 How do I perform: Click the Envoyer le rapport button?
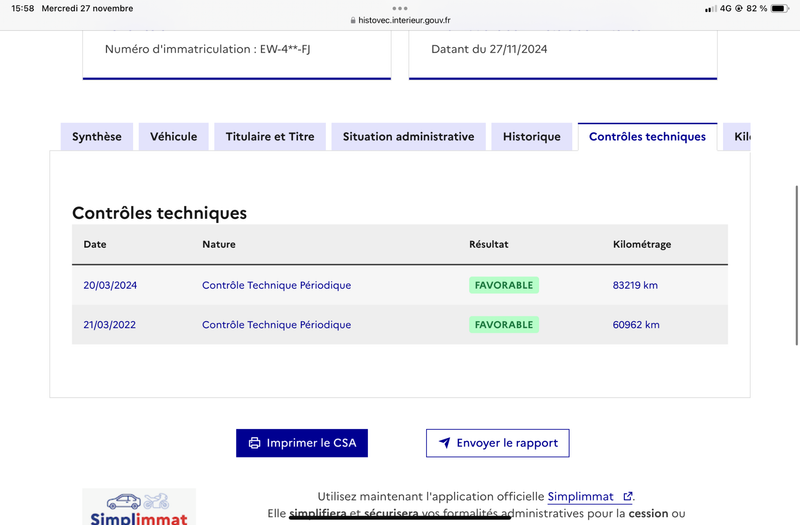[497, 443]
